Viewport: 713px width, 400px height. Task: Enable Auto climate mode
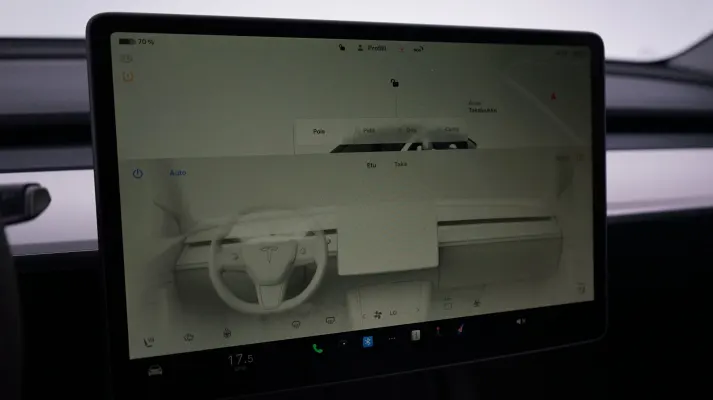178,173
